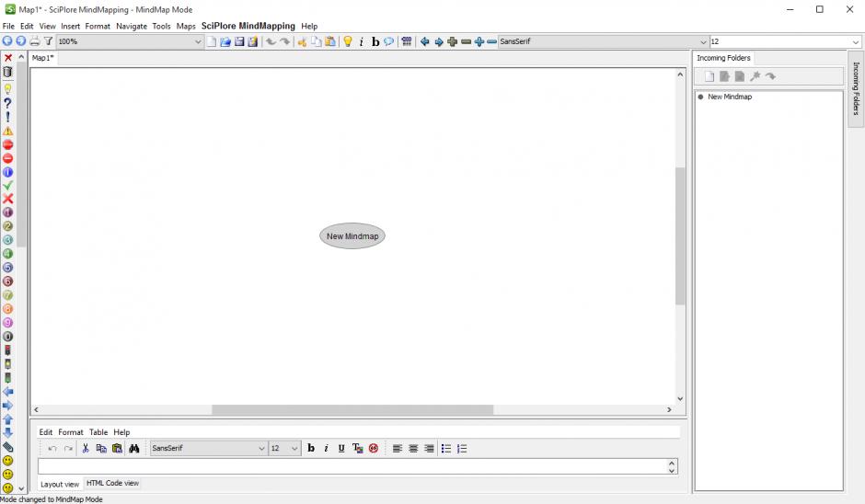Click the main toolbar Cut scissors icon

click(302, 41)
